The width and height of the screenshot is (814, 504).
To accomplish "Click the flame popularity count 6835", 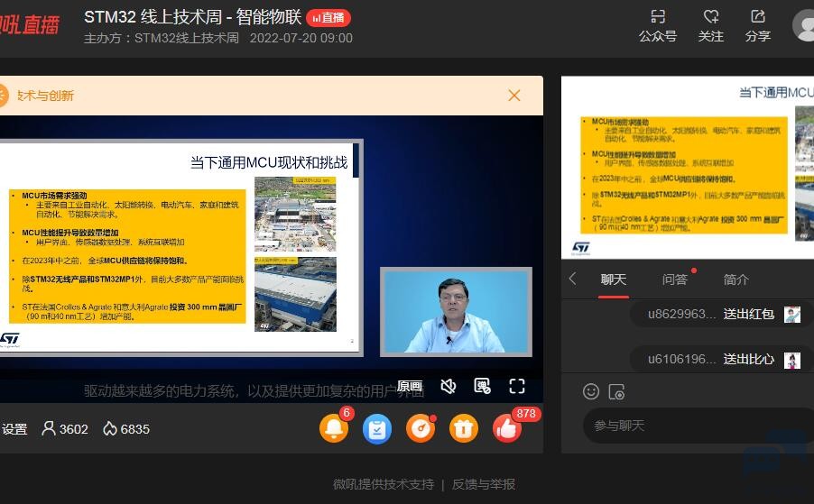I will click(126, 429).
